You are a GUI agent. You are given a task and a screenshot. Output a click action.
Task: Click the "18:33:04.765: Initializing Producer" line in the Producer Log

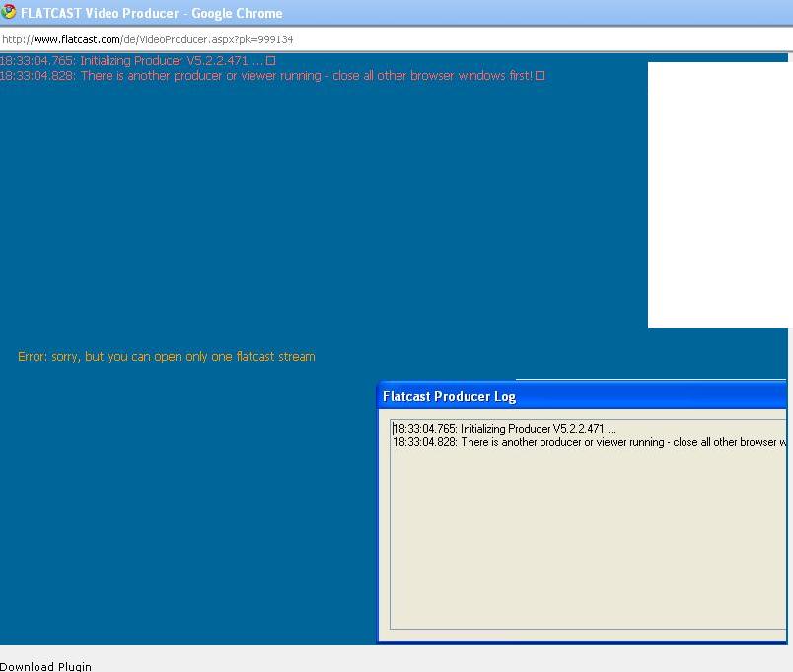[x=504, y=429]
